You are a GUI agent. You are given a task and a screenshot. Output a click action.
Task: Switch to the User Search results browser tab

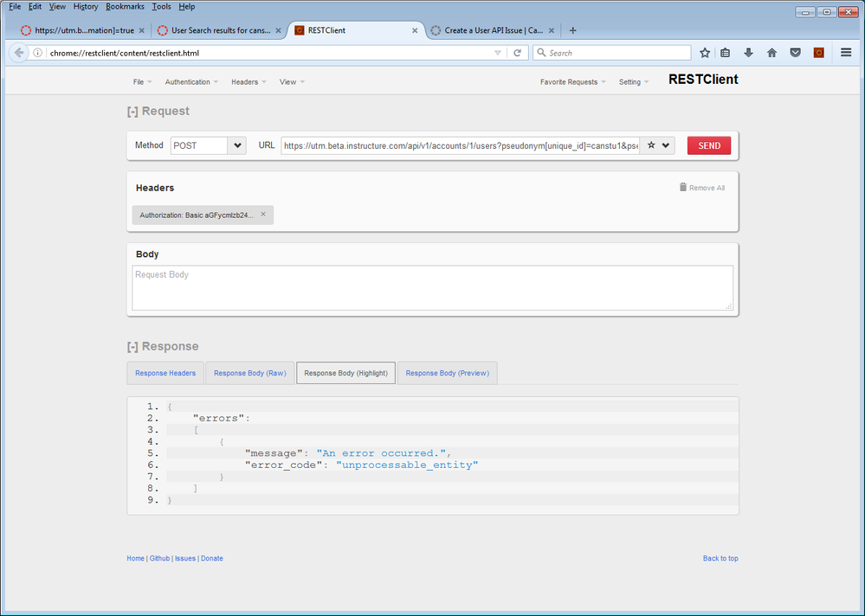221,30
